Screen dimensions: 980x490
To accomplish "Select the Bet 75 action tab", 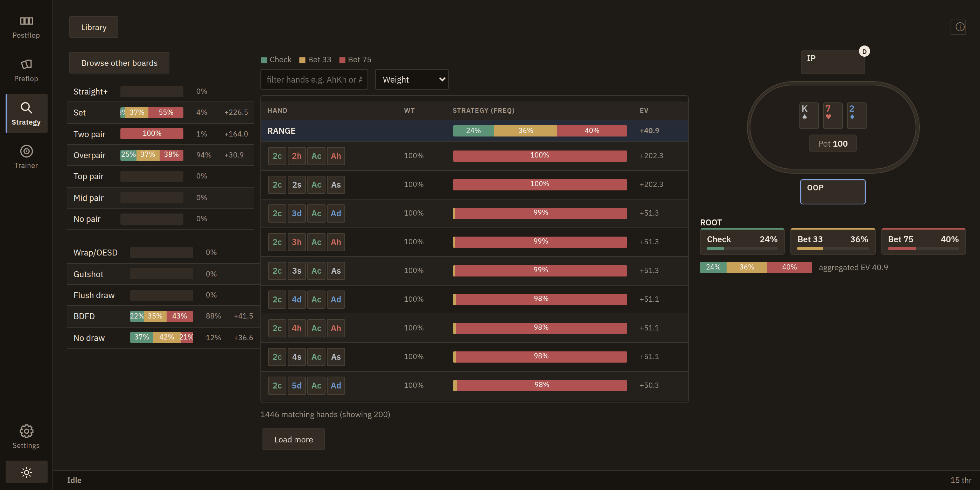I will coord(923,241).
